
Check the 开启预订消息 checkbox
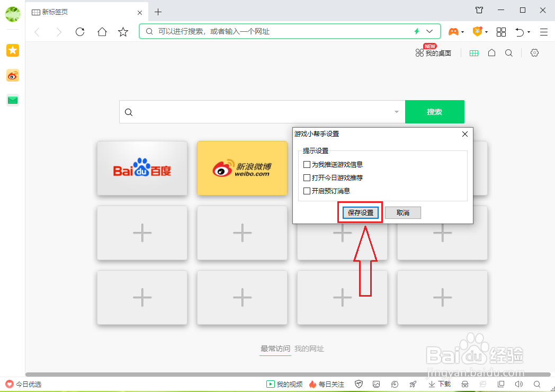(306, 191)
